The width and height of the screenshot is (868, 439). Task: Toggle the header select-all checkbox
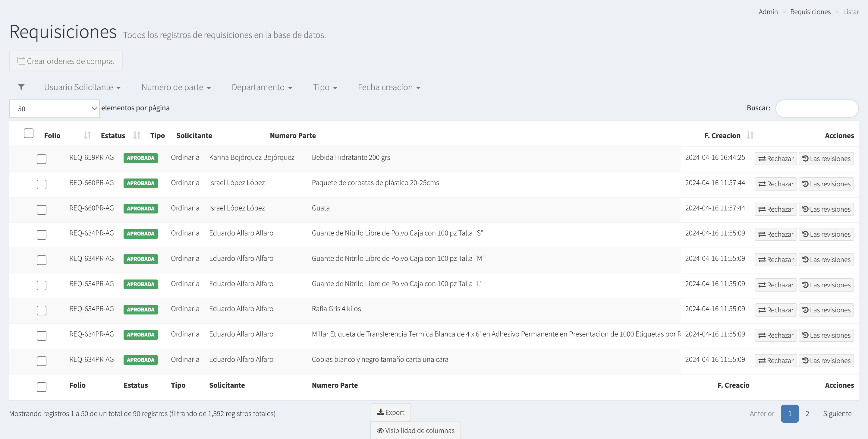(x=29, y=134)
